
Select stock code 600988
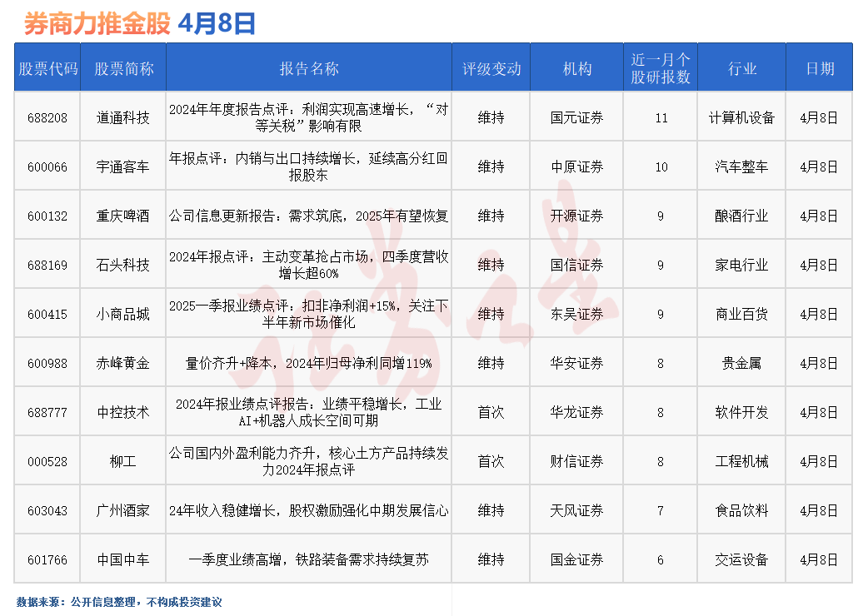point(47,363)
